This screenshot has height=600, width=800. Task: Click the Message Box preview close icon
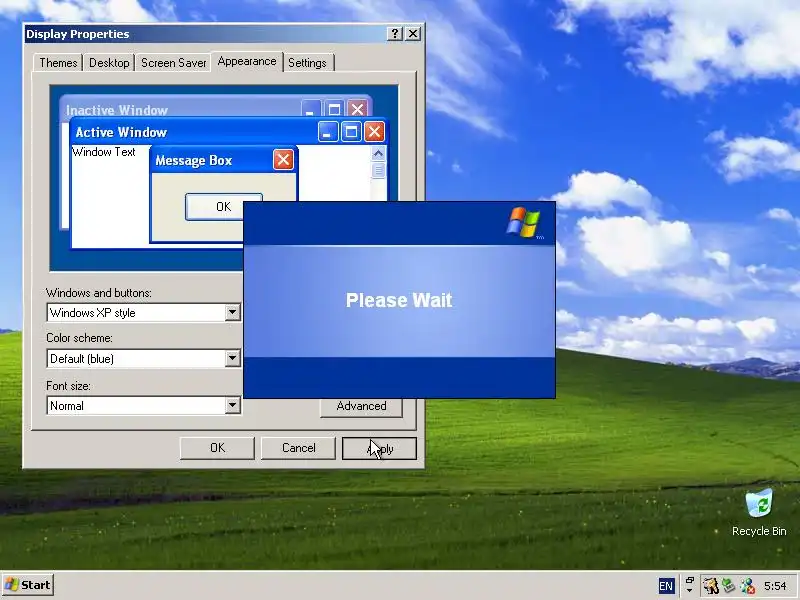tap(283, 160)
